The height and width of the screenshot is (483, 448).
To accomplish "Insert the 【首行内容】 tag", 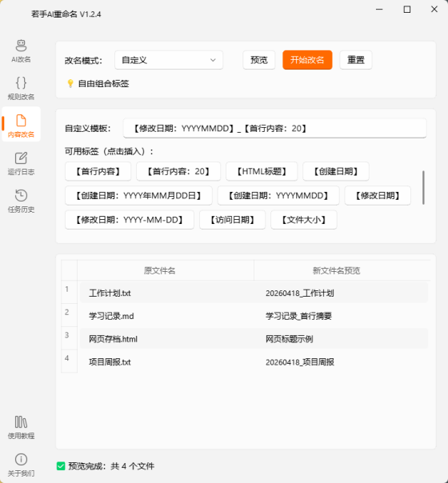I will coord(98,171).
